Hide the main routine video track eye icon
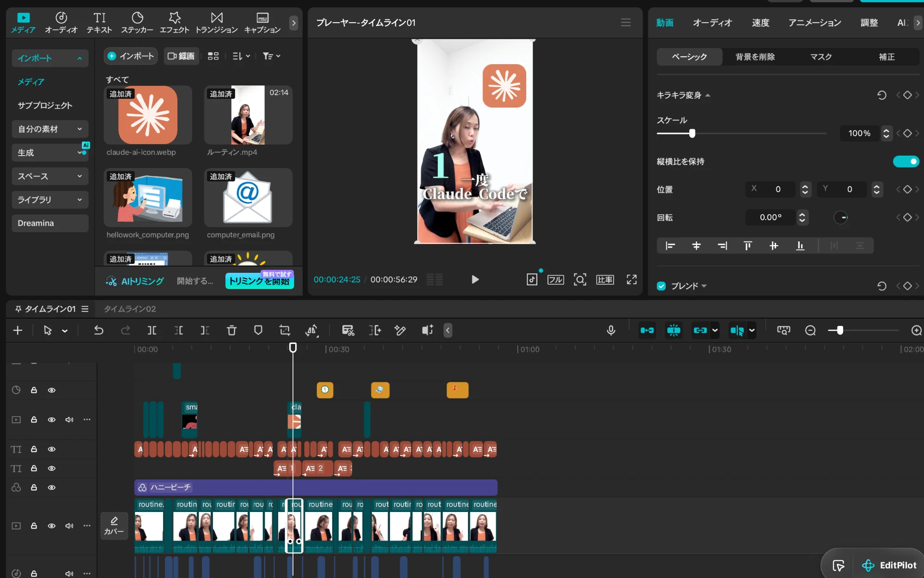 point(52,525)
